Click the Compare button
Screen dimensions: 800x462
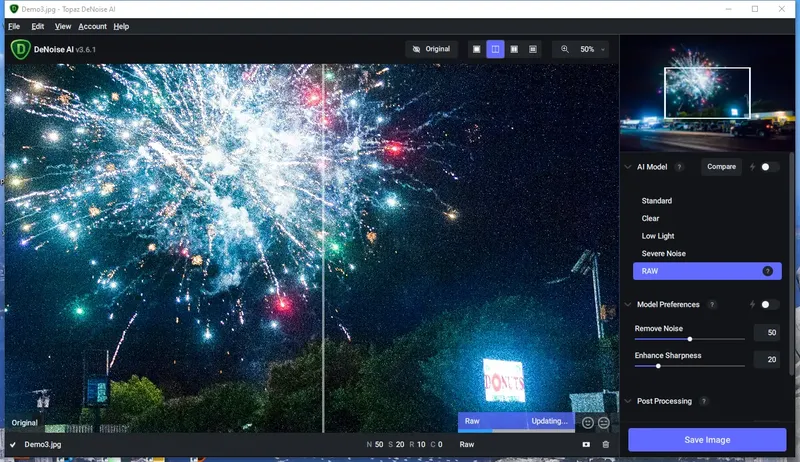721,167
